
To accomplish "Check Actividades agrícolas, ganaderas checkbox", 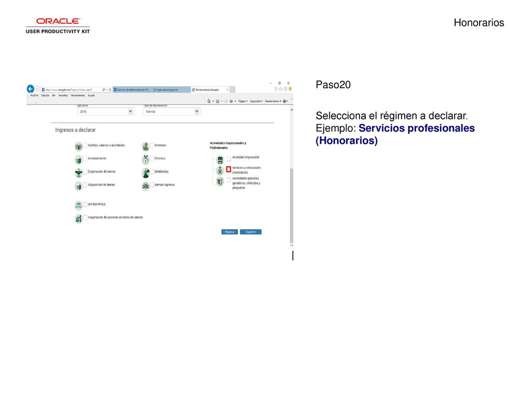I will tap(229, 180).
